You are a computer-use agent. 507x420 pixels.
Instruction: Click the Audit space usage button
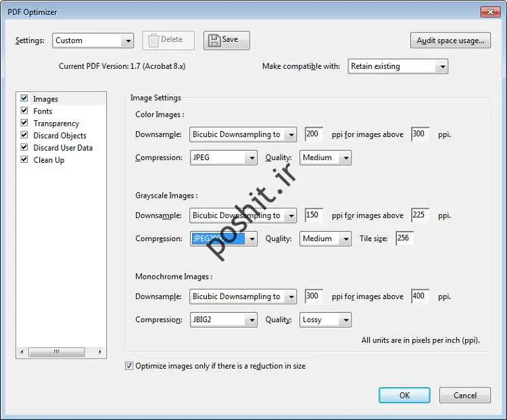point(450,41)
